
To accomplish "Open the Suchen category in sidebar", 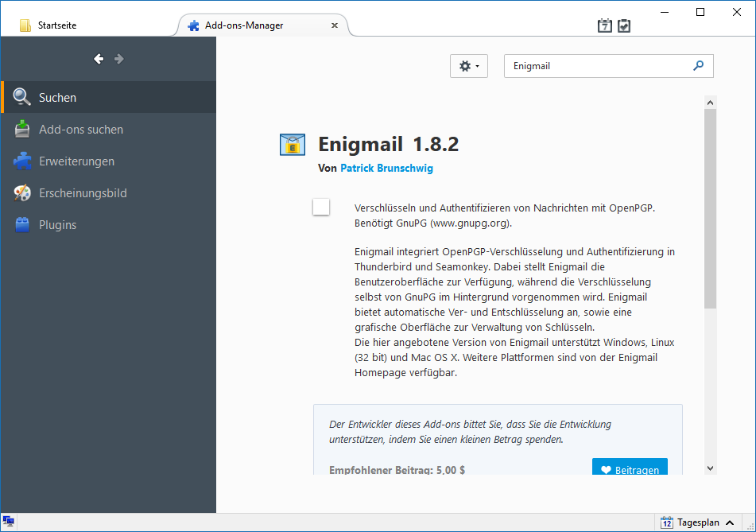I will click(x=108, y=97).
